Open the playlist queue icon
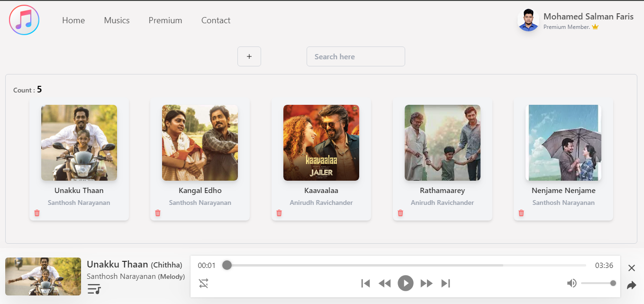 pos(94,288)
